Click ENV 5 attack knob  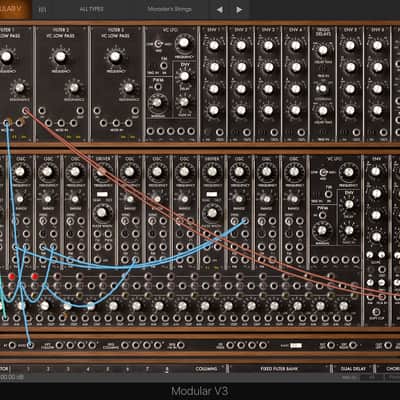350,46
